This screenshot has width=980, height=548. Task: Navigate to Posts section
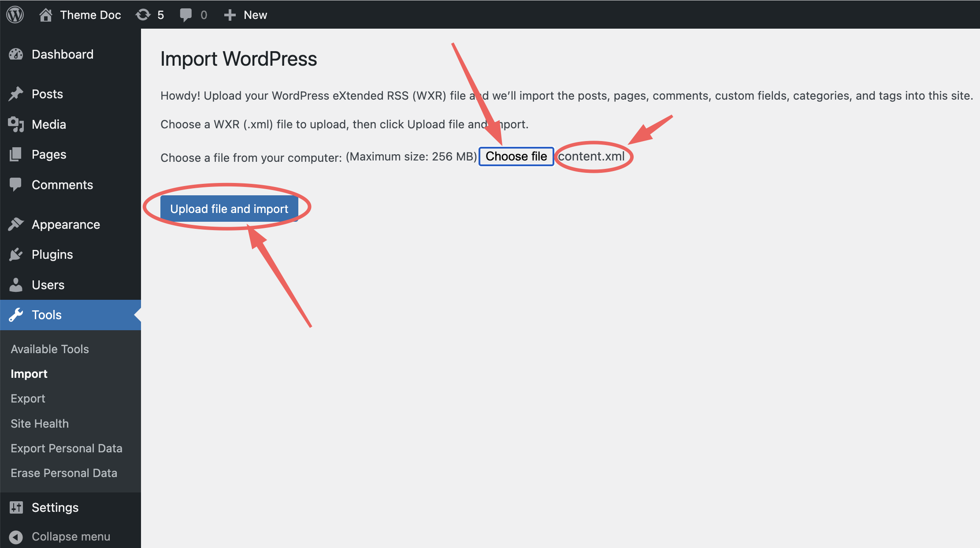[47, 94]
